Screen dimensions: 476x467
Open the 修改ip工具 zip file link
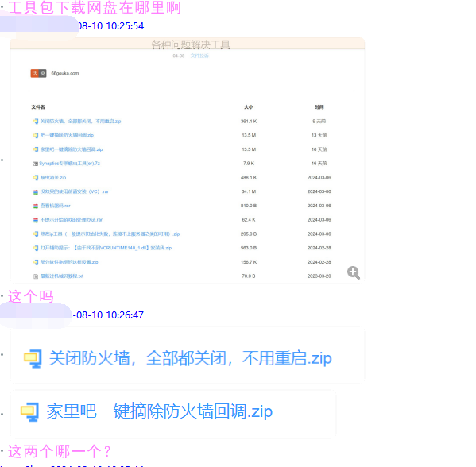coord(110,234)
